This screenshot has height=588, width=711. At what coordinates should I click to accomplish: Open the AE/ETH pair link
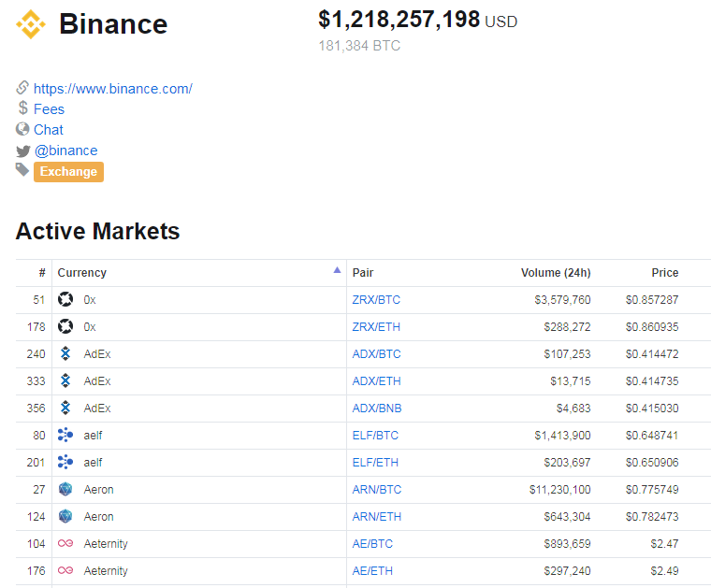[x=372, y=571]
